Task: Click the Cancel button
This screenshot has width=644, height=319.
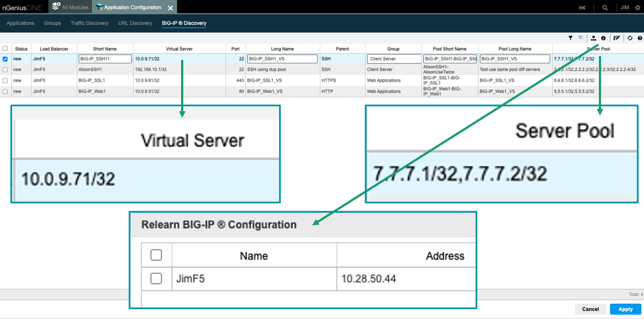Action: (x=591, y=309)
